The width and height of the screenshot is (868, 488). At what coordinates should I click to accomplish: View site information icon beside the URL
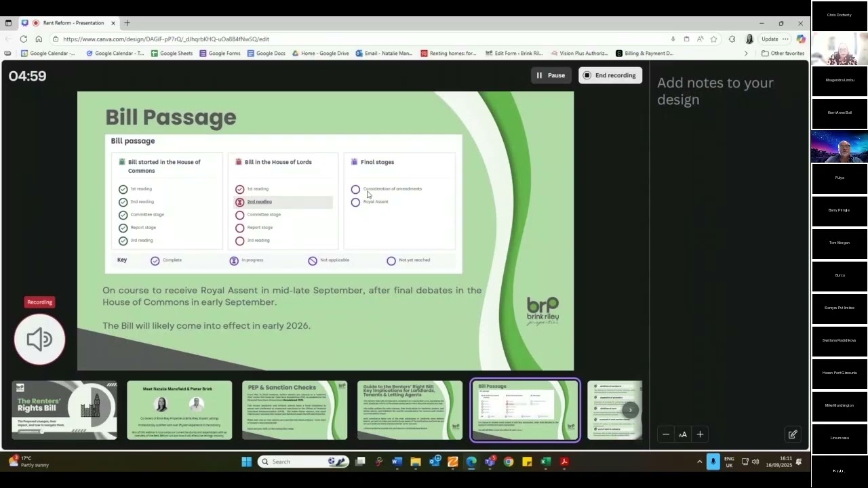[x=56, y=39]
